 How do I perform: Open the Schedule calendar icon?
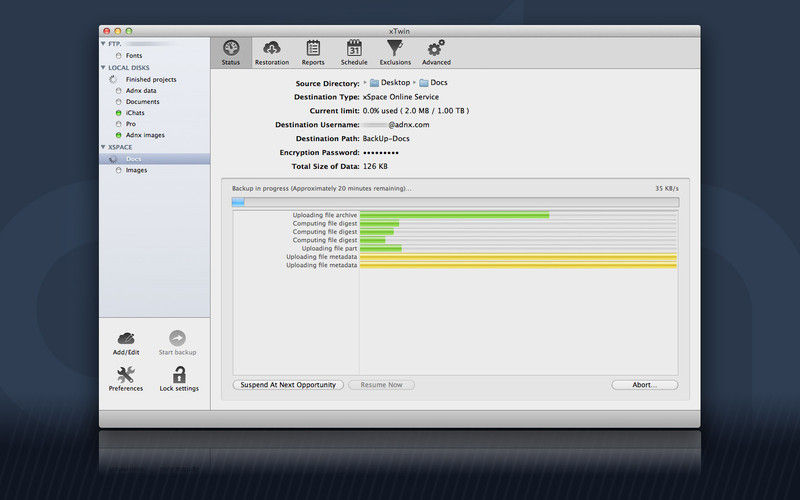(354, 48)
